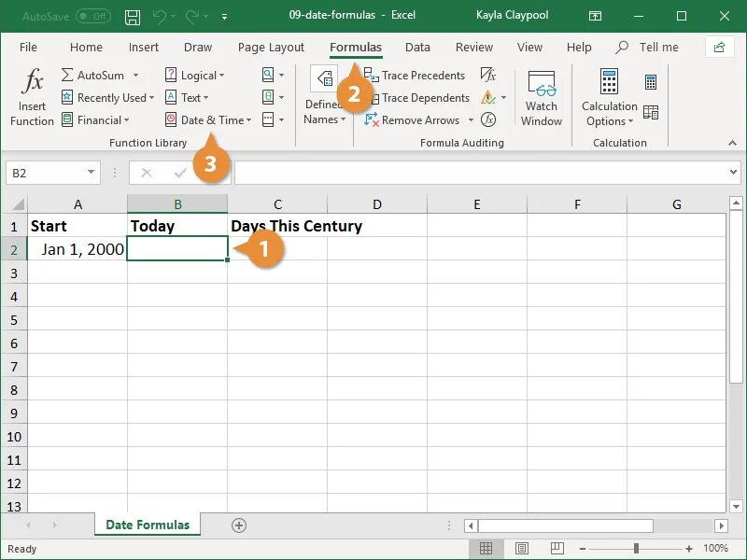Click the Insert Function fx icon
Image resolution: width=747 pixels, height=560 pixels.
32,80
